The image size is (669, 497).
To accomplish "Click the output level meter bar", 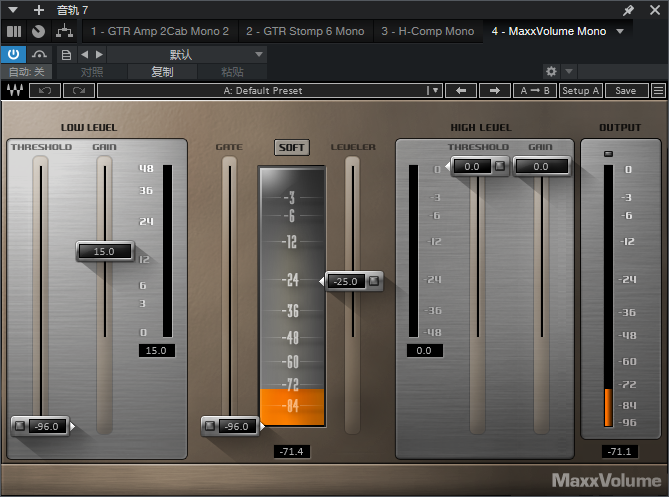I will point(608,296).
